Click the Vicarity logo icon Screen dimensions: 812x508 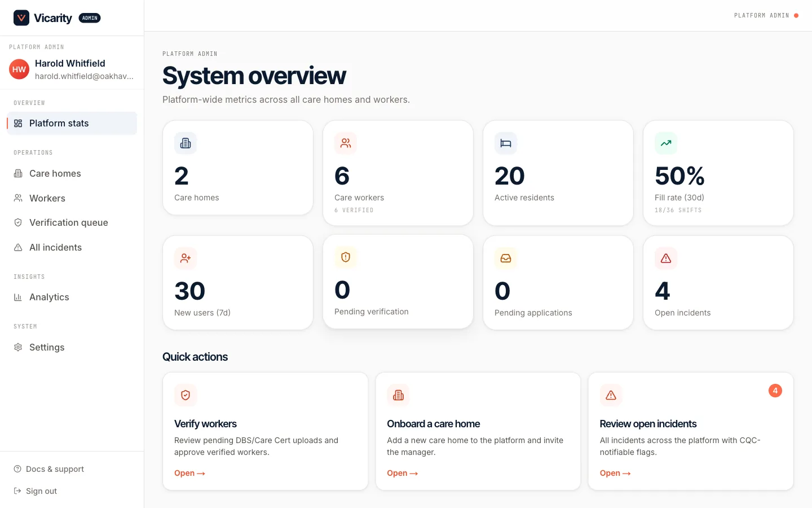pyautogui.click(x=21, y=18)
